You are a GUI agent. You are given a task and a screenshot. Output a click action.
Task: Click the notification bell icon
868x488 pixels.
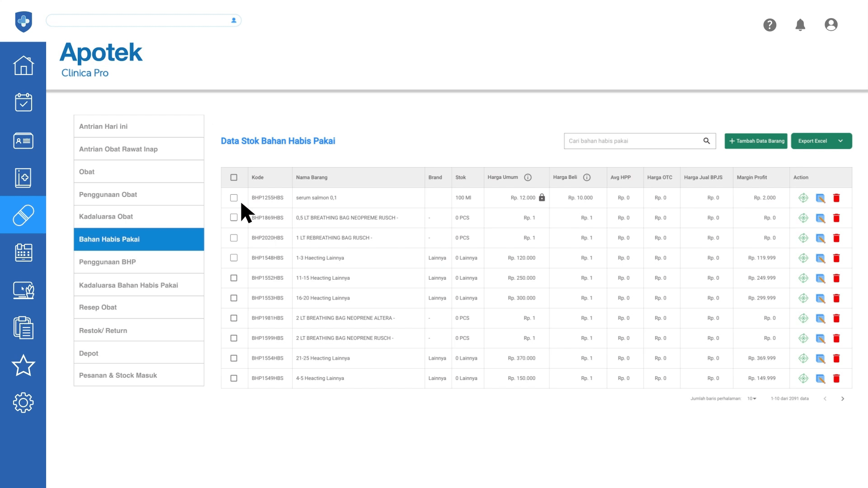(x=800, y=25)
